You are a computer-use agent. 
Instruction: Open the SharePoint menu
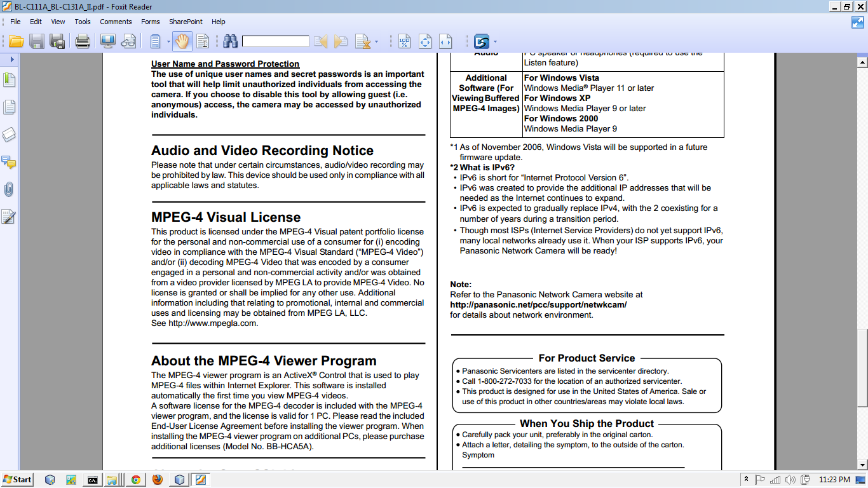[186, 22]
